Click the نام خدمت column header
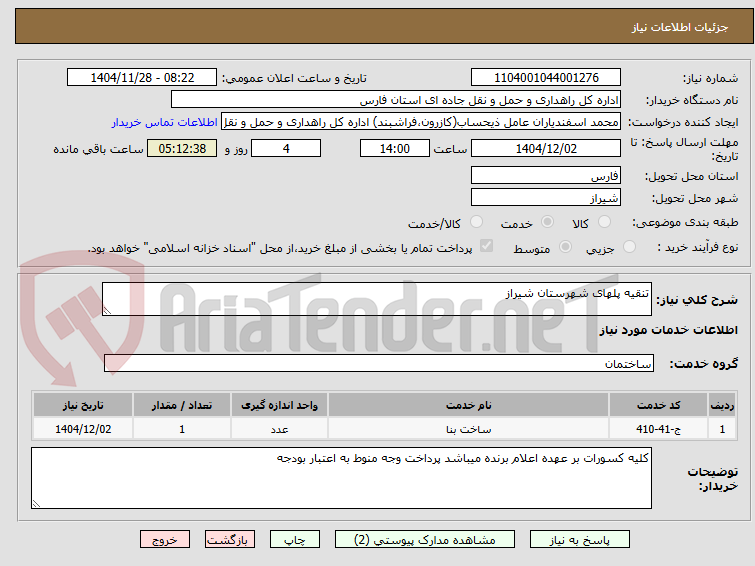 [x=469, y=405]
